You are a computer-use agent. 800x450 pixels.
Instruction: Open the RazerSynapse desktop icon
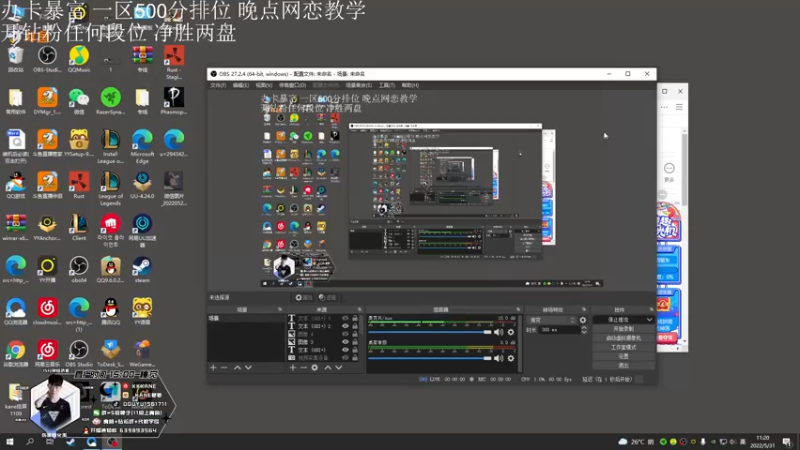pyautogui.click(x=110, y=101)
